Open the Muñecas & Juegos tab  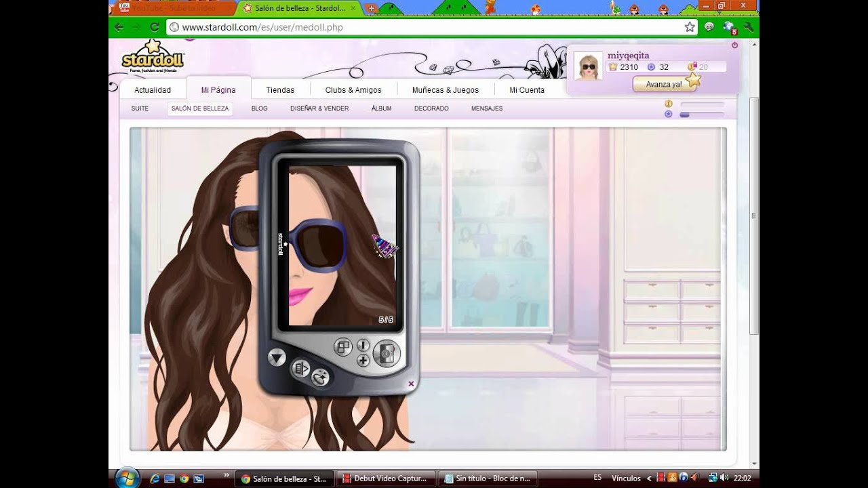tap(446, 90)
